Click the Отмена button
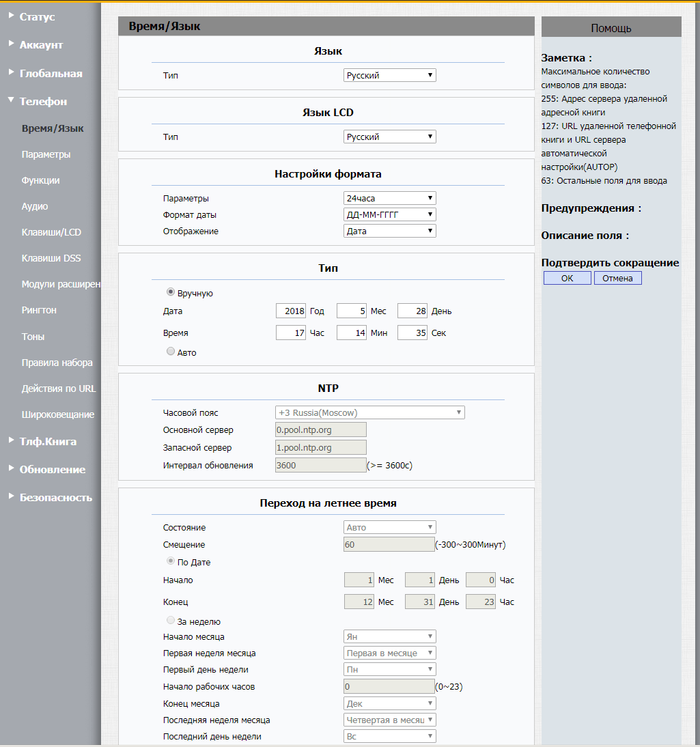The width and height of the screenshot is (700, 747). pyautogui.click(x=617, y=278)
